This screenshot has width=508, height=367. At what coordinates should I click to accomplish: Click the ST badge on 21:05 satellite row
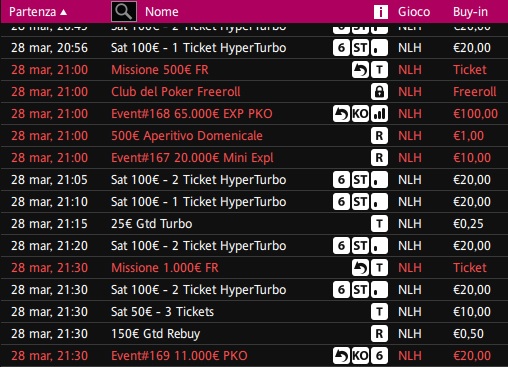click(x=360, y=180)
